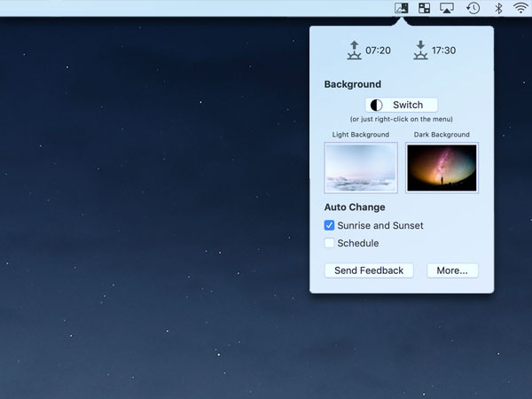Screen dimensions: 532x399
Task: Select the Dark Background thumbnail
Action: pos(442,168)
